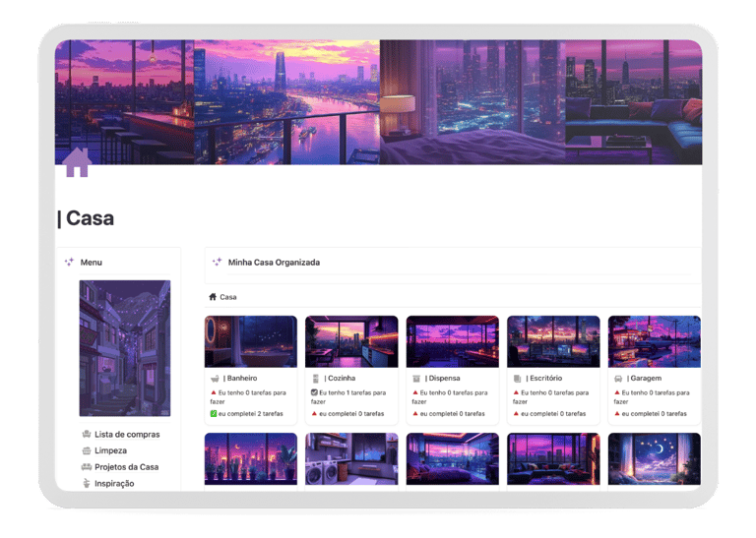This screenshot has height=538, width=756.
Task: Click 'eu completei 0 tarefas' on Escritório
Action: (x=553, y=413)
